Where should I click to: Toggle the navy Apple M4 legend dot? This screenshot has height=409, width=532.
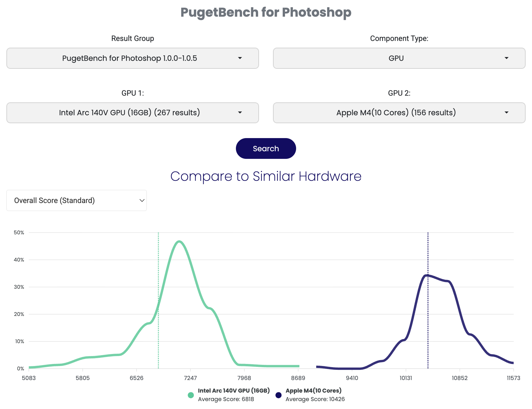(x=279, y=395)
